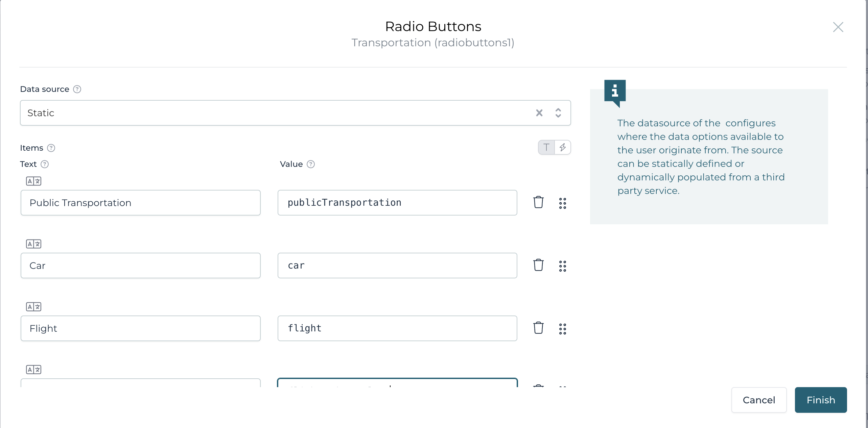Focus the Flight text input

click(x=140, y=328)
